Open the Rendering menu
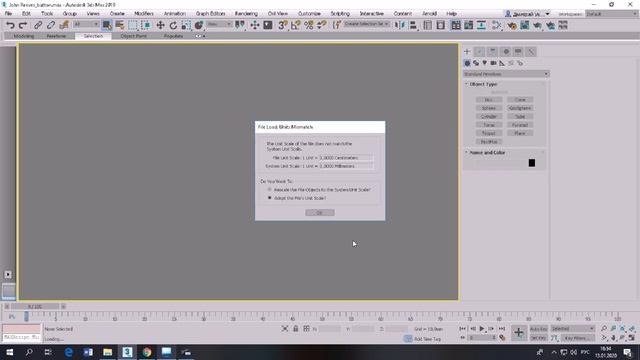This screenshot has width=640, height=360. [246, 13]
